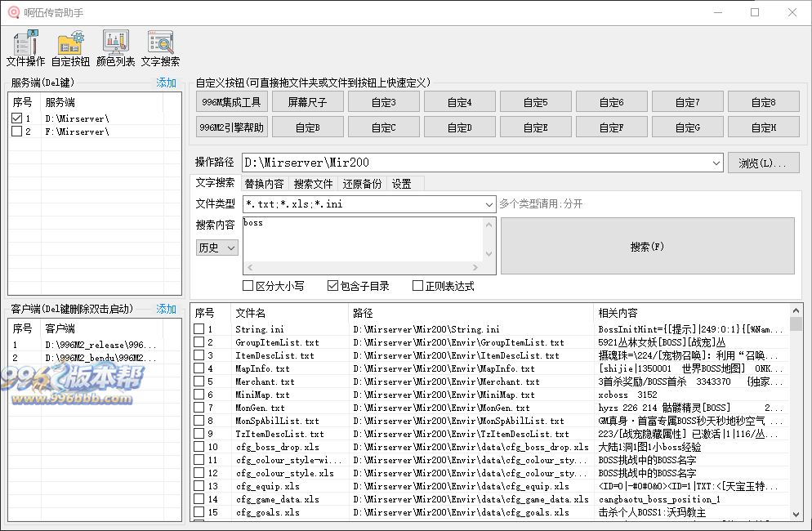Enable the 区分大小写 checkbox
This screenshot has height=531, width=812.
pos(247,284)
